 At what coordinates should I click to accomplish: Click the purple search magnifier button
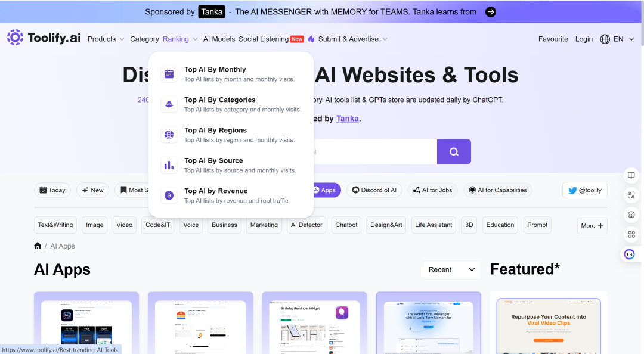(x=454, y=151)
